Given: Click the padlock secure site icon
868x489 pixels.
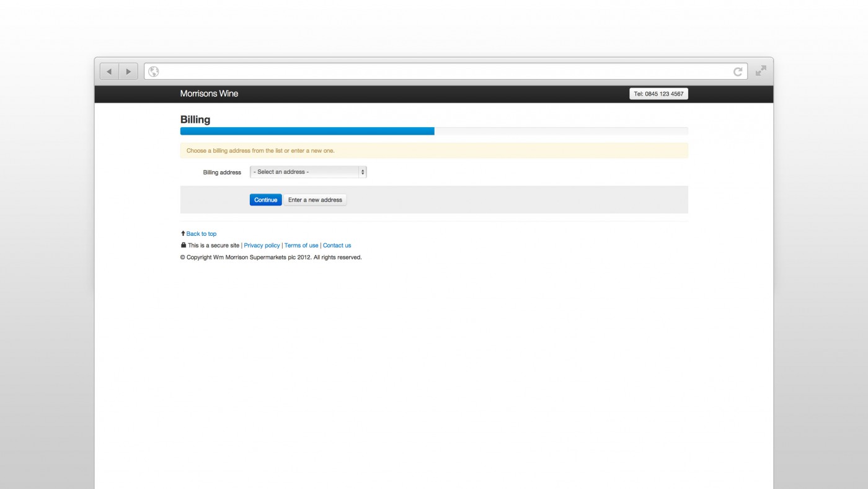Looking at the screenshot, I should (183, 245).
